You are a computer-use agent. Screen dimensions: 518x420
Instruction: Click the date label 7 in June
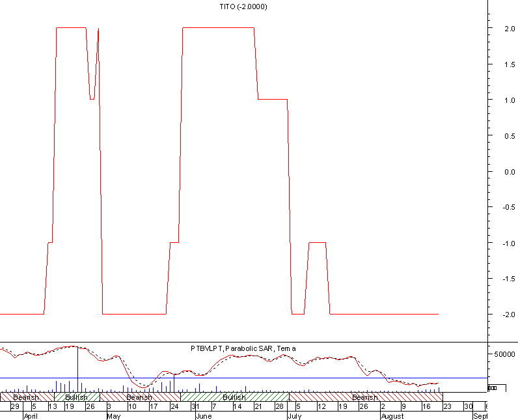pyautogui.click(x=214, y=406)
